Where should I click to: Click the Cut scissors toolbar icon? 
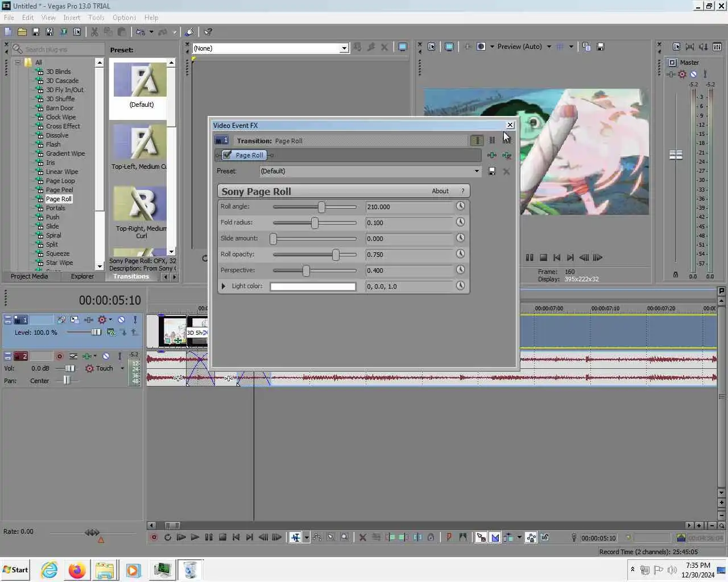pos(94,32)
